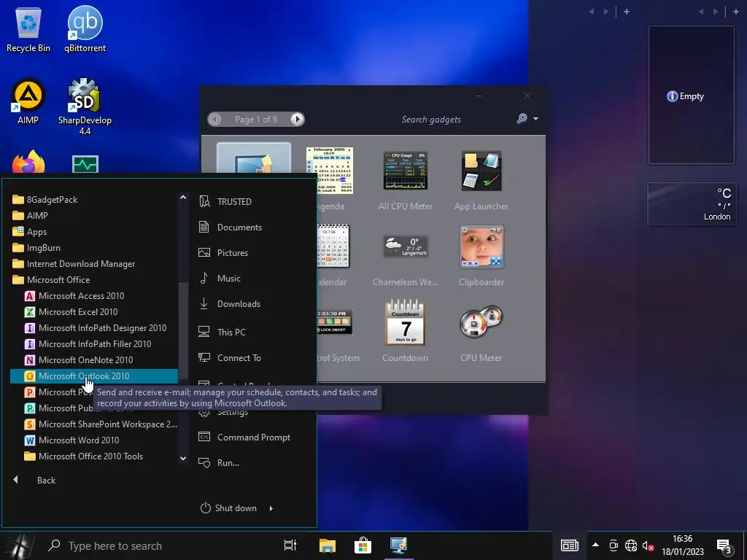The width and height of the screenshot is (747, 560).
Task: Select the Clipboarder gadget
Action: point(481,256)
